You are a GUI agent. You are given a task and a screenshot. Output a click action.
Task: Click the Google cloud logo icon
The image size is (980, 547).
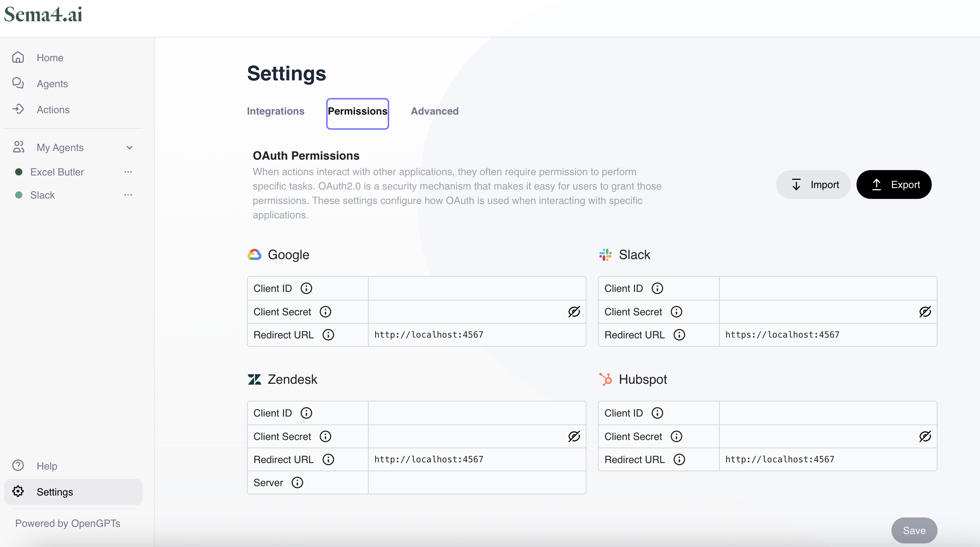[255, 254]
